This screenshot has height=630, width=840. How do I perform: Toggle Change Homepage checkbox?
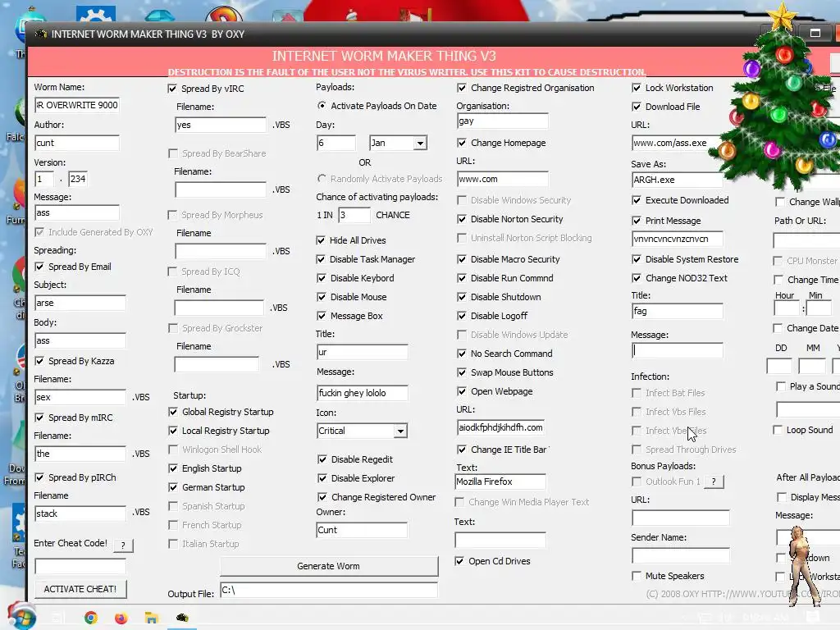(x=461, y=143)
